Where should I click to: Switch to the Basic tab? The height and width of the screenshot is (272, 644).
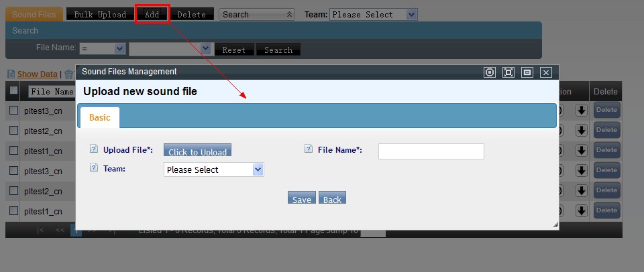[99, 117]
